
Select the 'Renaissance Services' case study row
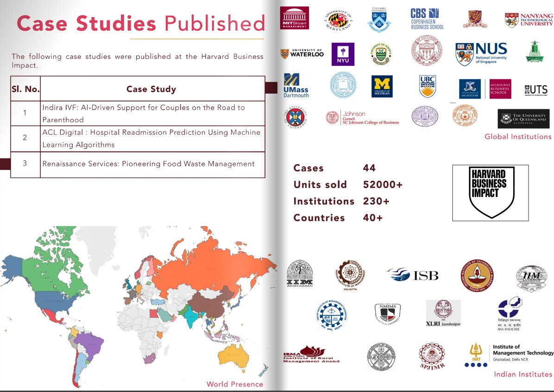(x=138, y=164)
